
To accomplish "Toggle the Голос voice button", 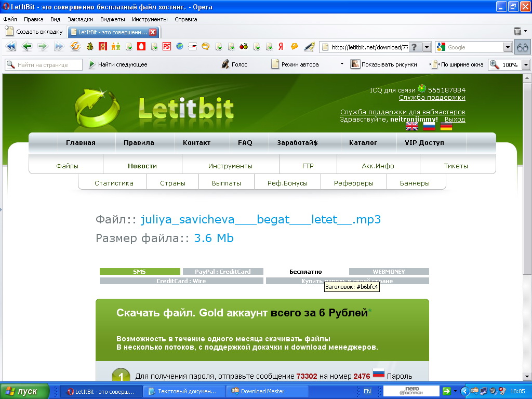I will point(234,64).
